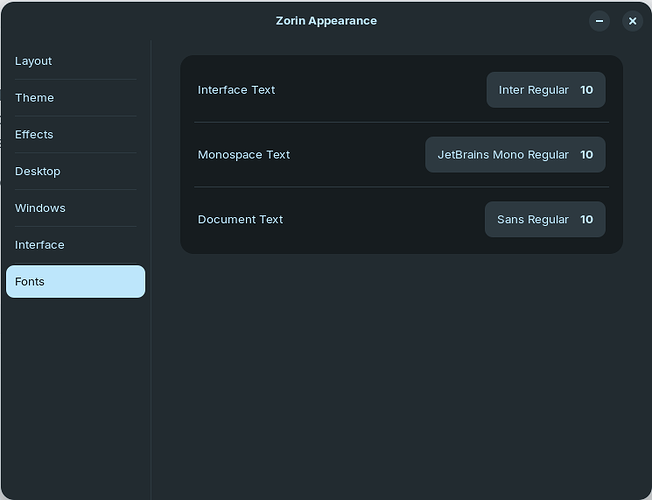Viewport: 652px width, 500px height.
Task: Click the Zorin Appearance window title
Action: pyautogui.click(x=326, y=21)
